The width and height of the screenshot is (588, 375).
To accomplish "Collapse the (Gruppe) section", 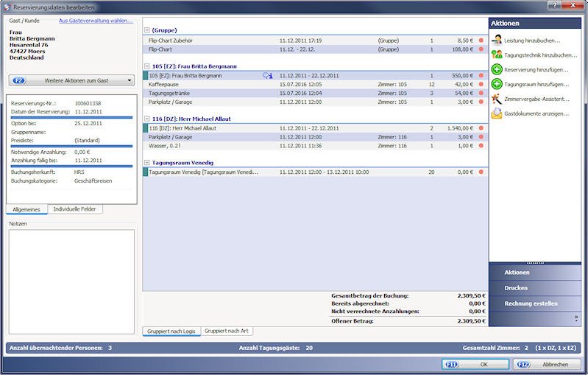I will [147, 30].
